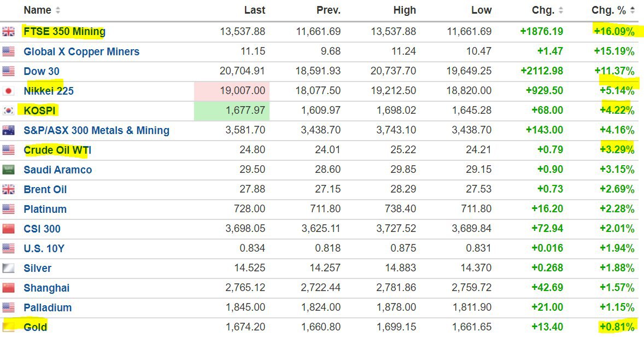The height and width of the screenshot is (337, 644).
Task: Click the UK flag beside Brent Oil
Action: (8, 189)
